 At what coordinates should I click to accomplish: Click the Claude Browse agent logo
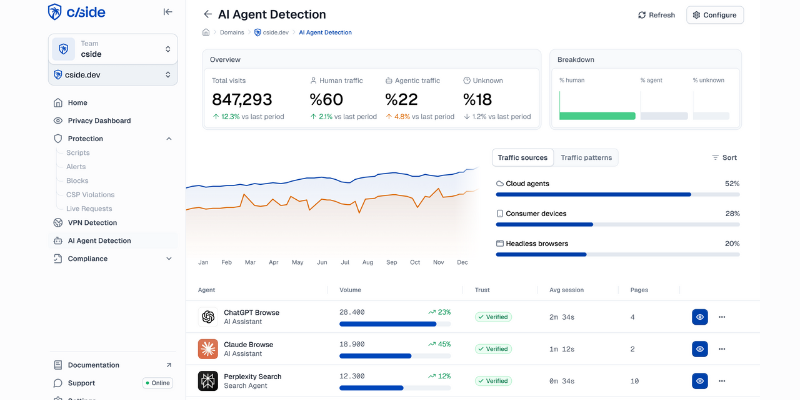pyautogui.click(x=207, y=349)
